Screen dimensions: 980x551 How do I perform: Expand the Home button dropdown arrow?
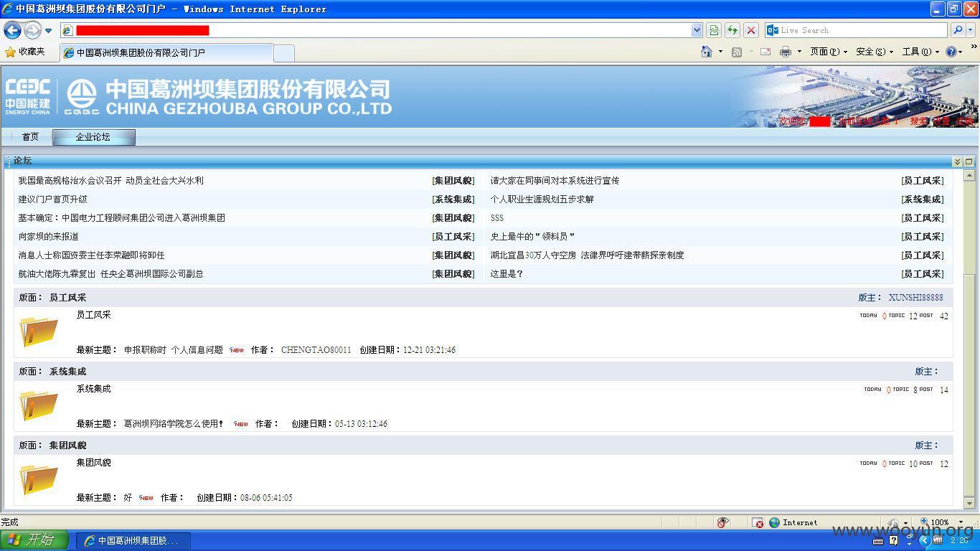(x=720, y=52)
